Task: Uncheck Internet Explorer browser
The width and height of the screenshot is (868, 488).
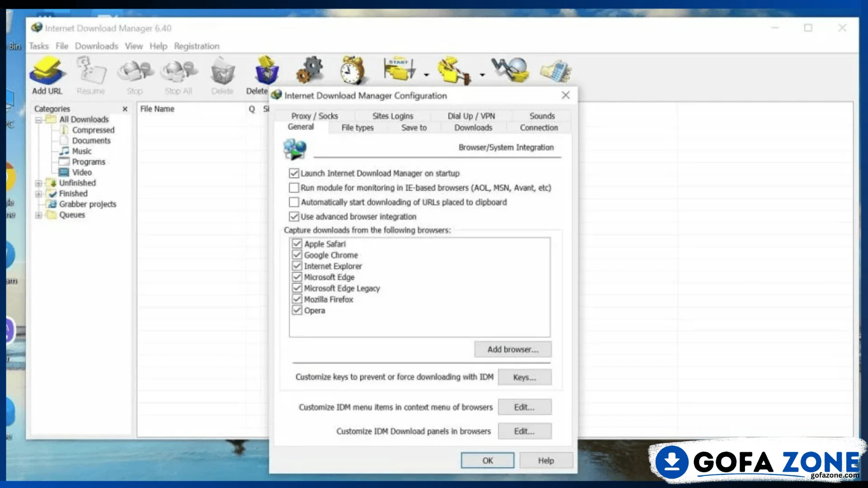Action: 297,266
